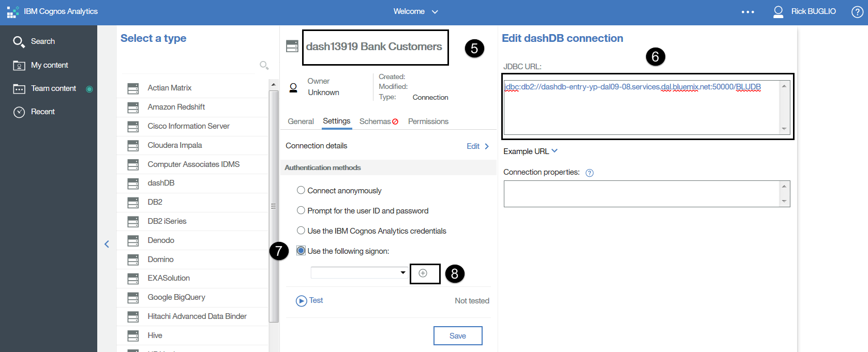Select the dashDB type entry

click(x=192, y=183)
